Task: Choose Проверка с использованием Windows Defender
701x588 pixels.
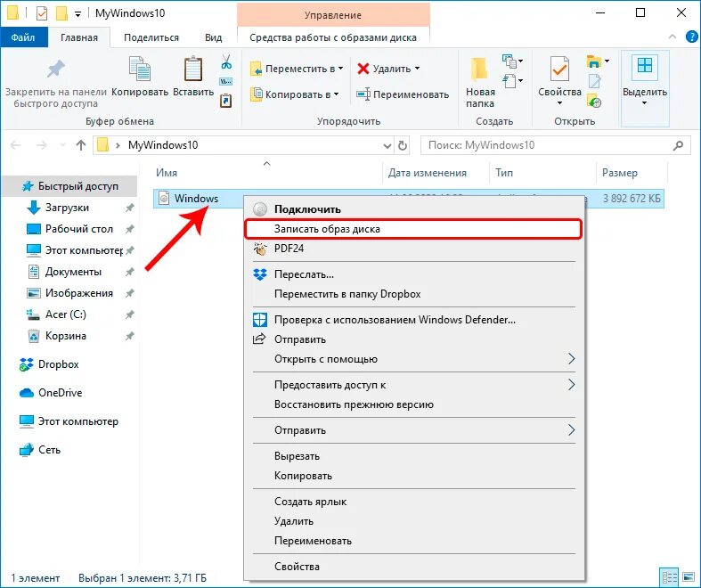Action: (x=414, y=320)
